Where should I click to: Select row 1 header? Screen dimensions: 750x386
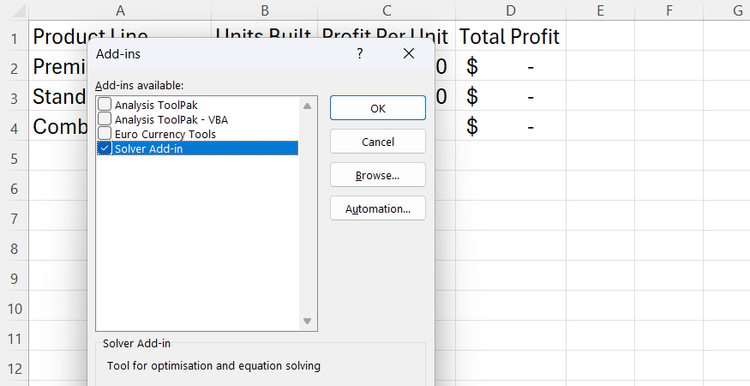click(14, 38)
